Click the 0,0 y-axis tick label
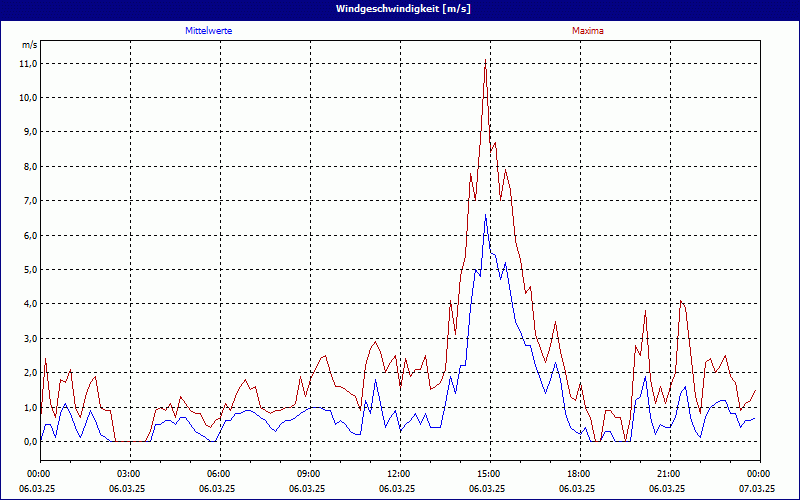The image size is (800, 500). [x=29, y=442]
